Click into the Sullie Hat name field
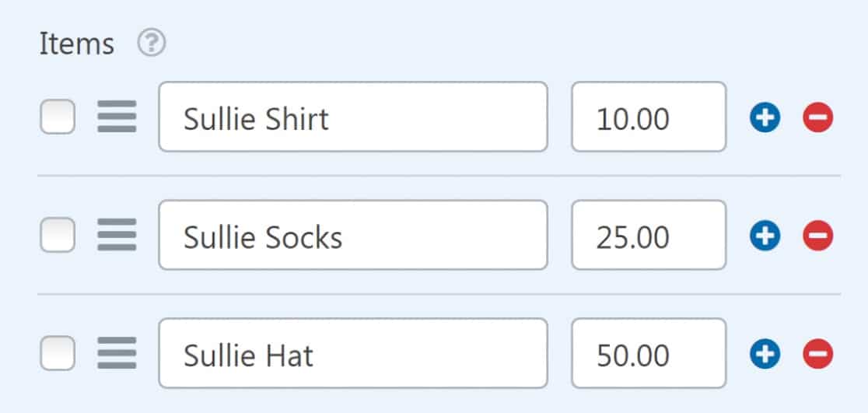Image resolution: width=868 pixels, height=413 pixels. click(353, 355)
